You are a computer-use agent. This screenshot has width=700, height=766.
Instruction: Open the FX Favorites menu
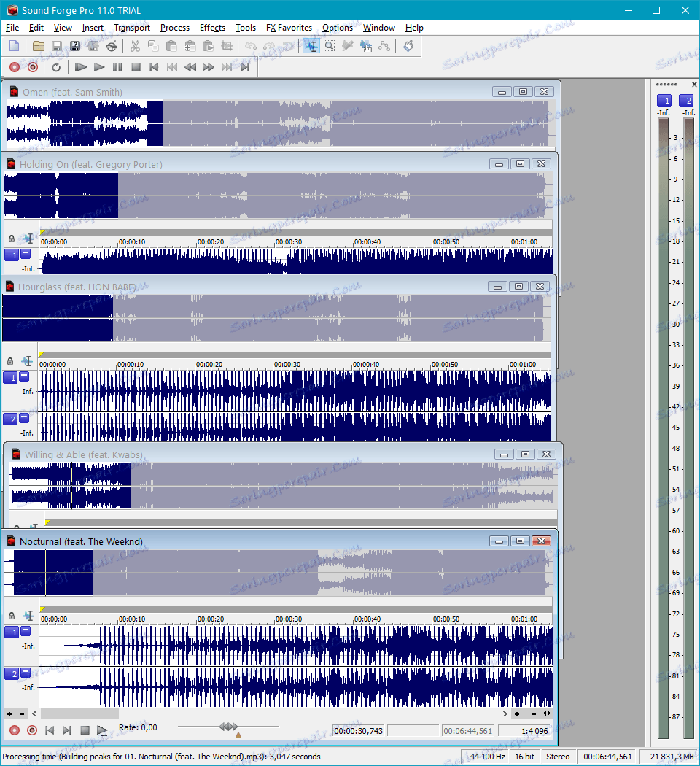pos(289,28)
